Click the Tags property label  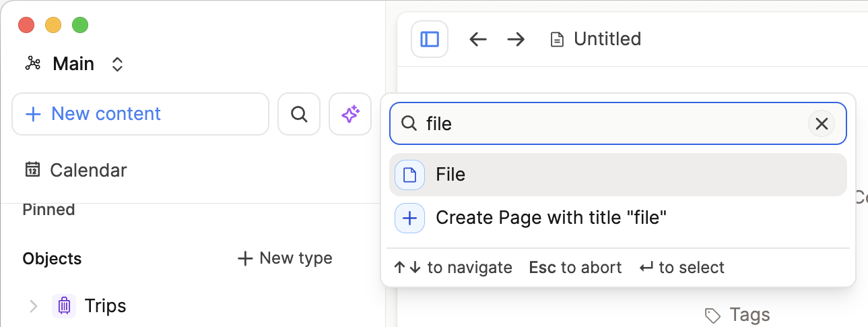[x=749, y=315]
